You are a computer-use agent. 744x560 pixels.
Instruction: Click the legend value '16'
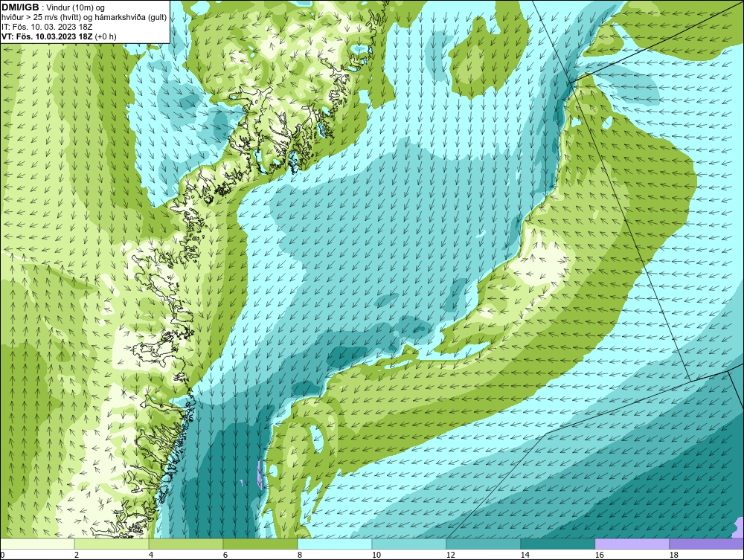[599, 555]
